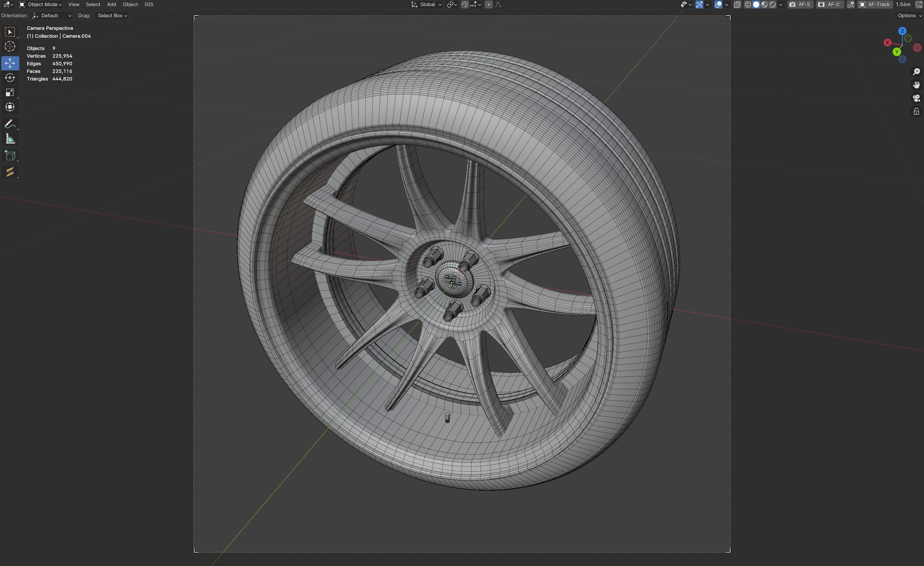
Task: Click the AF-Track button
Action: [x=875, y=5]
